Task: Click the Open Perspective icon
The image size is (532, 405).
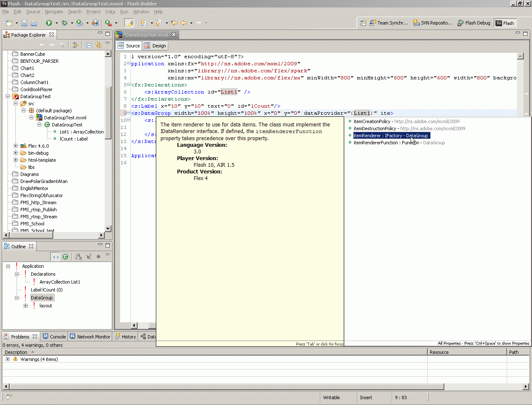Action: (363, 23)
